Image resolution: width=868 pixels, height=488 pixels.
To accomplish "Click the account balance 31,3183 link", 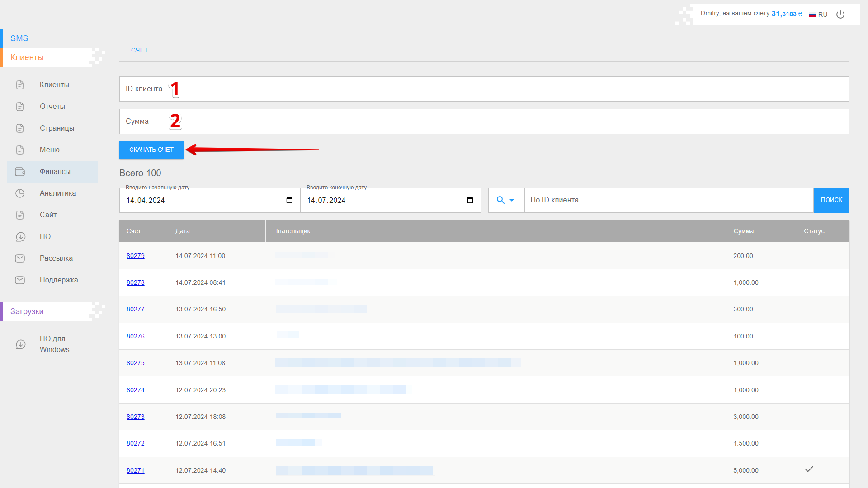I will pyautogui.click(x=786, y=14).
